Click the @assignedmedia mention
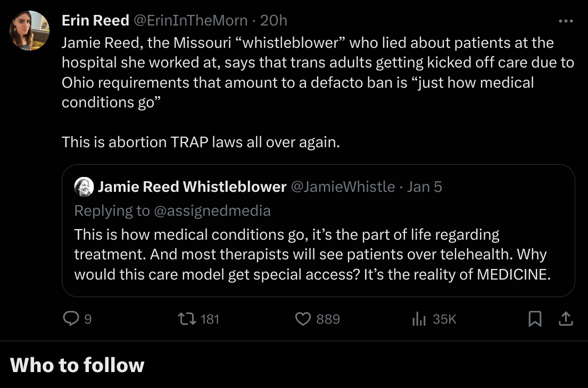The image size is (588, 388). click(x=212, y=210)
